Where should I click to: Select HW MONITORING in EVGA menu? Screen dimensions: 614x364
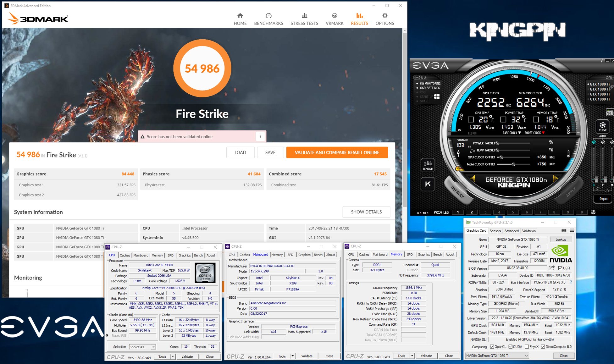click(430, 84)
